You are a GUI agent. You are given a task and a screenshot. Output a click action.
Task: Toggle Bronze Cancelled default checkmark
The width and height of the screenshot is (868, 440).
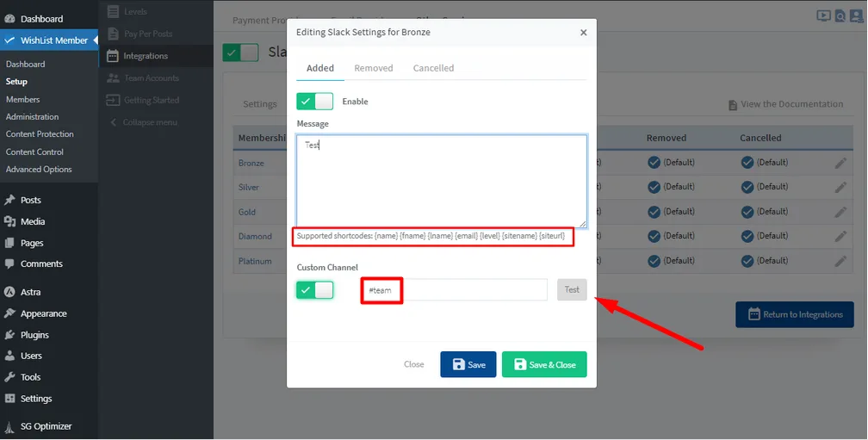[747, 163]
